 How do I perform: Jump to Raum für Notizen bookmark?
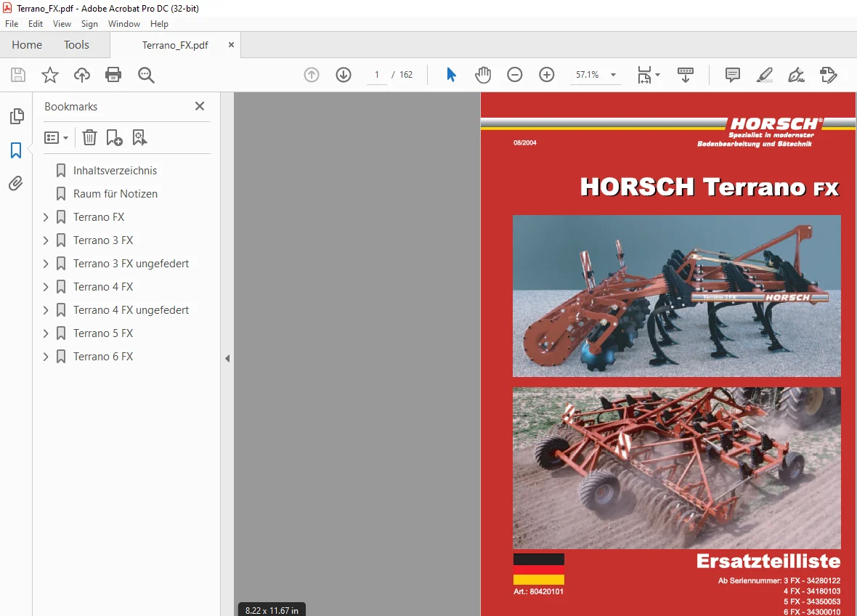click(115, 193)
